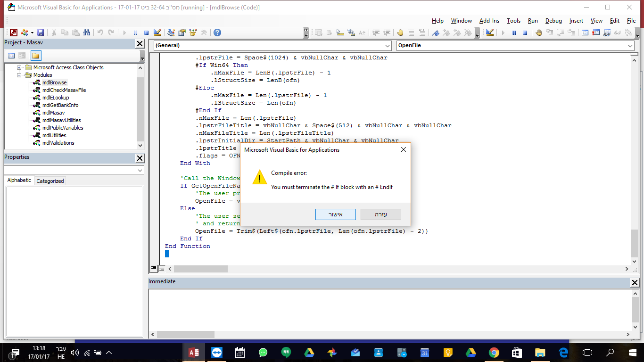Screen dimensions: 644x362
Task: Expand Microsoft Access Class Objects node
Action: coord(20,67)
